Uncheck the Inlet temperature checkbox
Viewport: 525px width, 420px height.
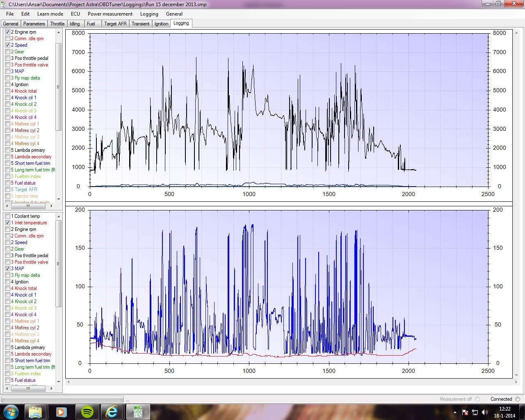(x=7, y=223)
